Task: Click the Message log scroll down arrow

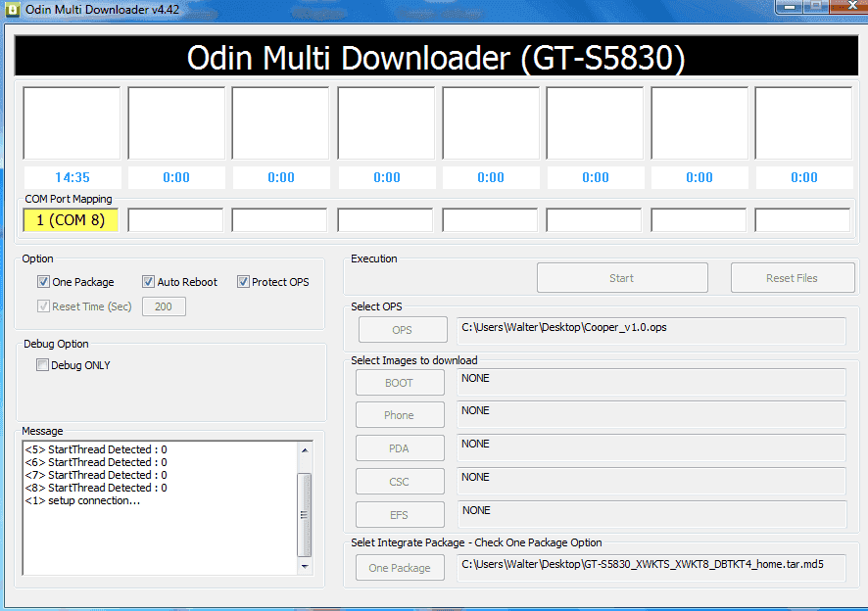Action: [x=305, y=566]
